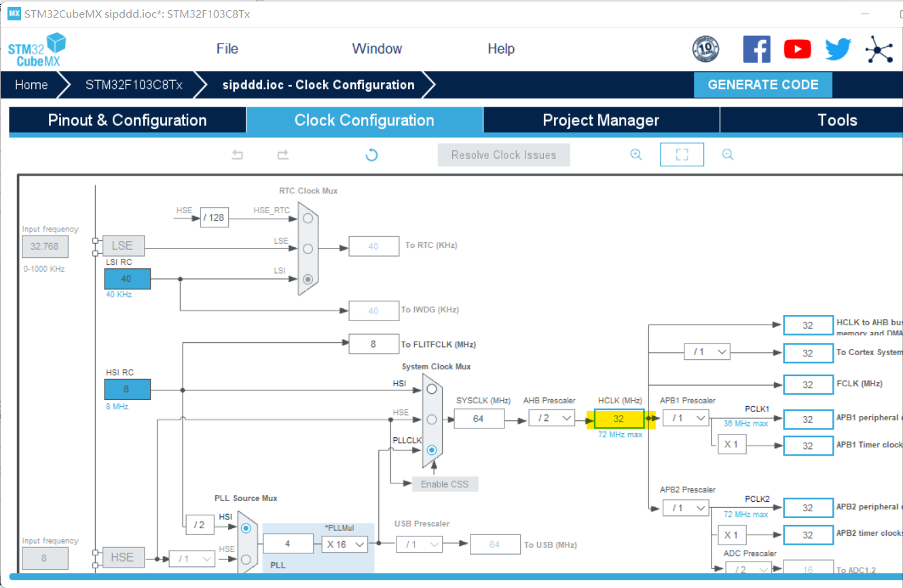The width and height of the screenshot is (903, 588).
Task: Switch to Project Manager tab
Action: tap(601, 120)
